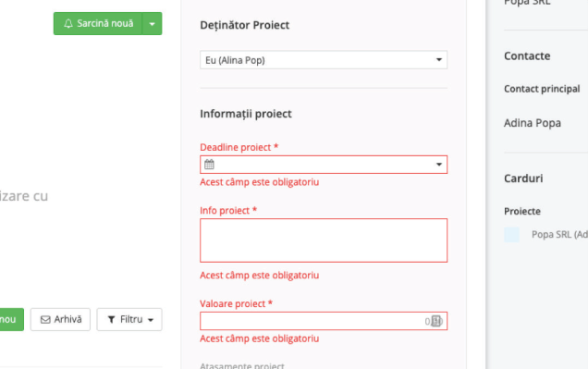Click the calendar icon in Deadline proiect
The image size is (588, 369).
[x=209, y=165]
